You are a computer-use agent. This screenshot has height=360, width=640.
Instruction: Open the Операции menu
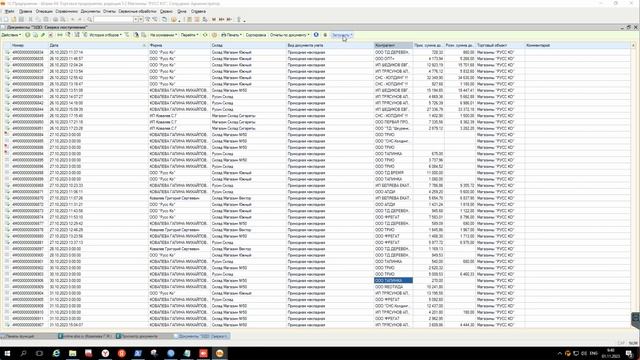(44, 11)
